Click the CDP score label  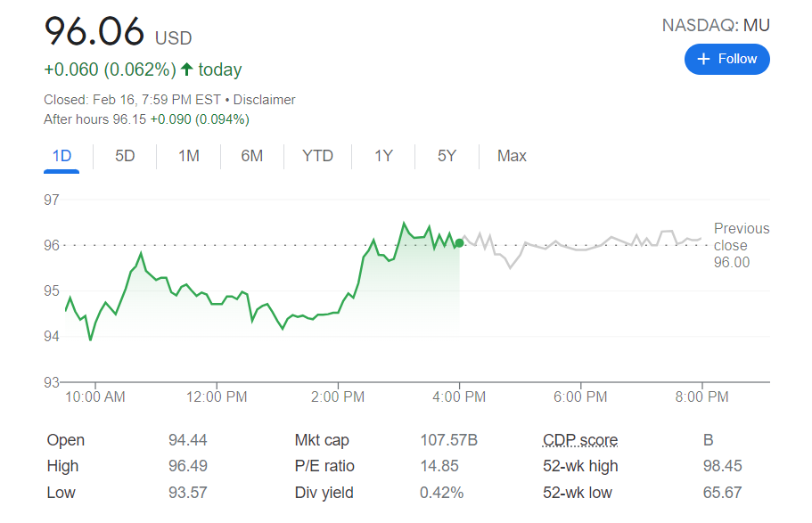[580, 440]
